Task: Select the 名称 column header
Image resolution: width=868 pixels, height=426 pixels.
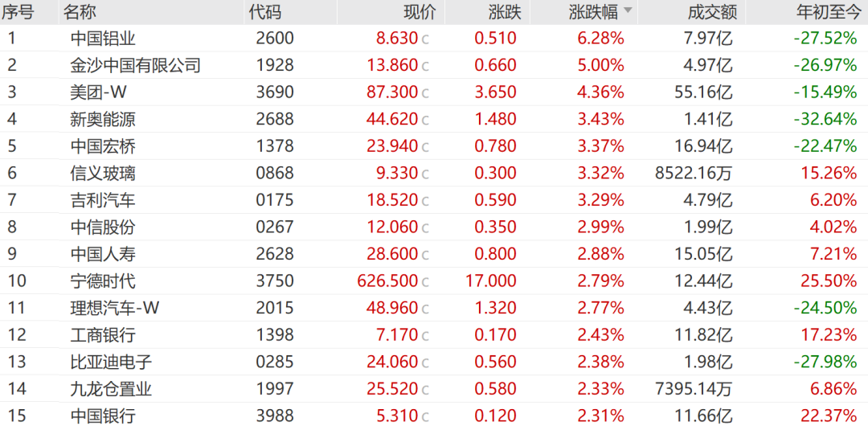Action: coord(79,11)
